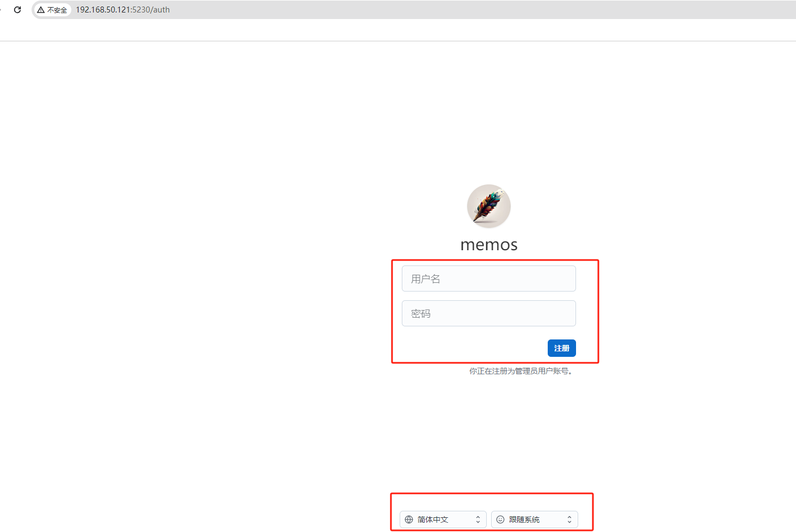
Task: Focus the 密码 password field
Action: 489,313
